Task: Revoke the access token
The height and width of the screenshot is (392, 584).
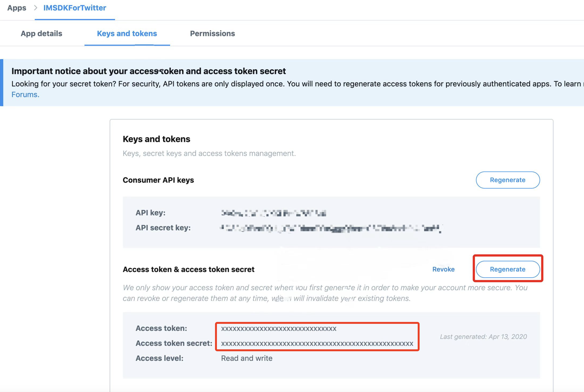Action: (443, 269)
